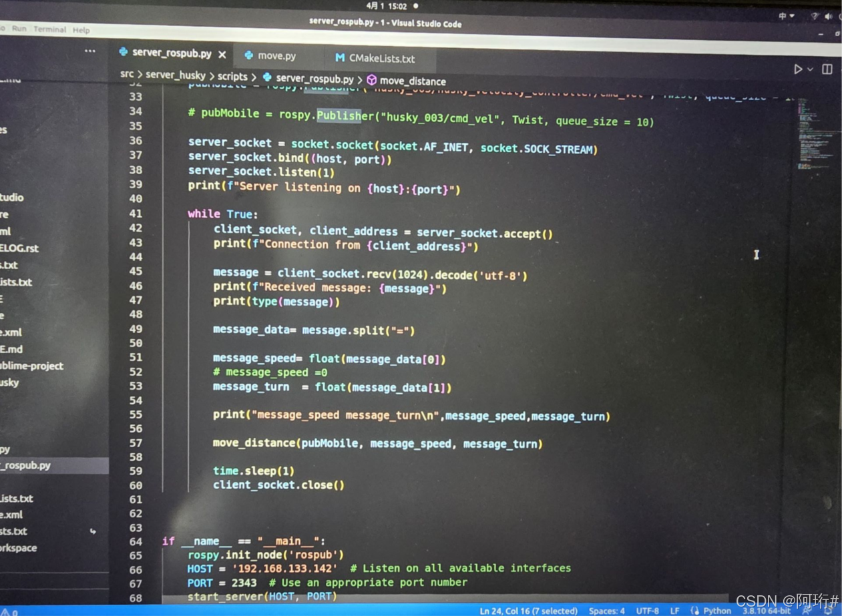Open move_distance symbol in breadcrumb

click(x=412, y=81)
